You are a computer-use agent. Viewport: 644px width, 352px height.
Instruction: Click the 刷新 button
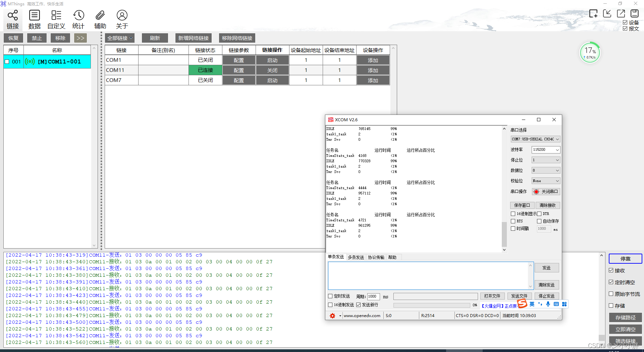[155, 38]
